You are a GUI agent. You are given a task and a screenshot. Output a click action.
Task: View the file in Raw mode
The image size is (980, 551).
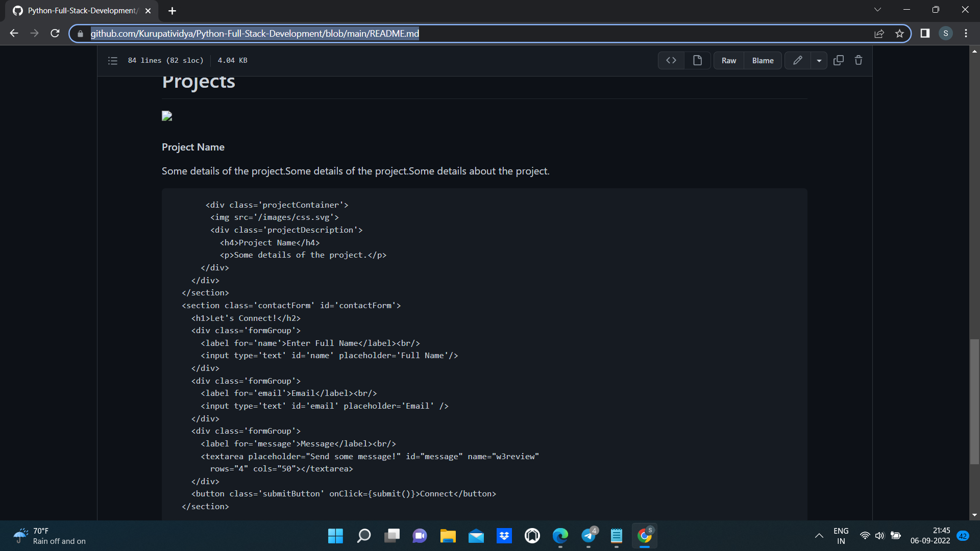pos(728,60)
